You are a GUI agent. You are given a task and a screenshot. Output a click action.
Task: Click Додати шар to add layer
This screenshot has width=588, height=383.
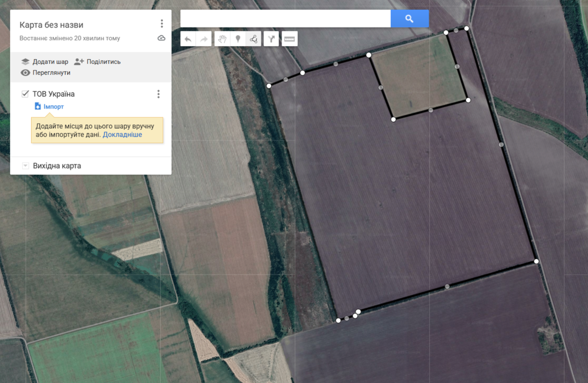45,62
